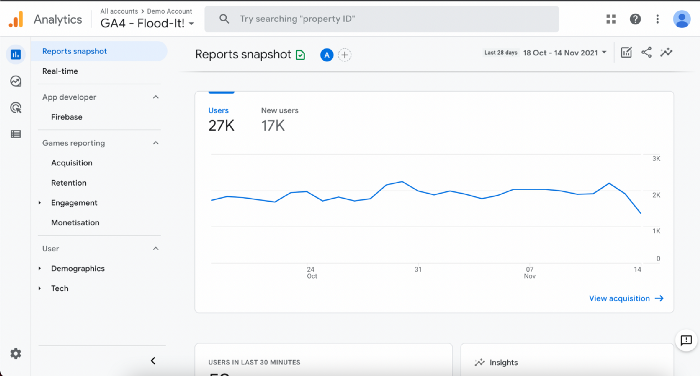Screen dimensions: 700x376
Task: Select the New users metric tab
Action: [x=279, y=120]
